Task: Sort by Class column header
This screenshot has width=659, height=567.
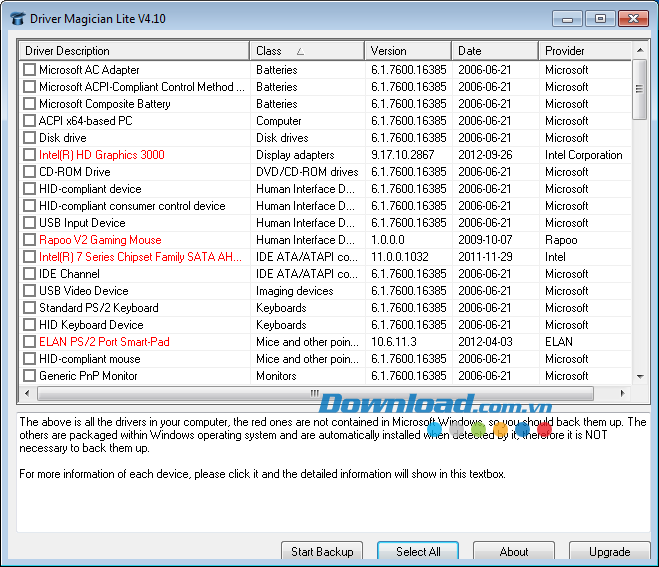Action: tap(307, 51)
